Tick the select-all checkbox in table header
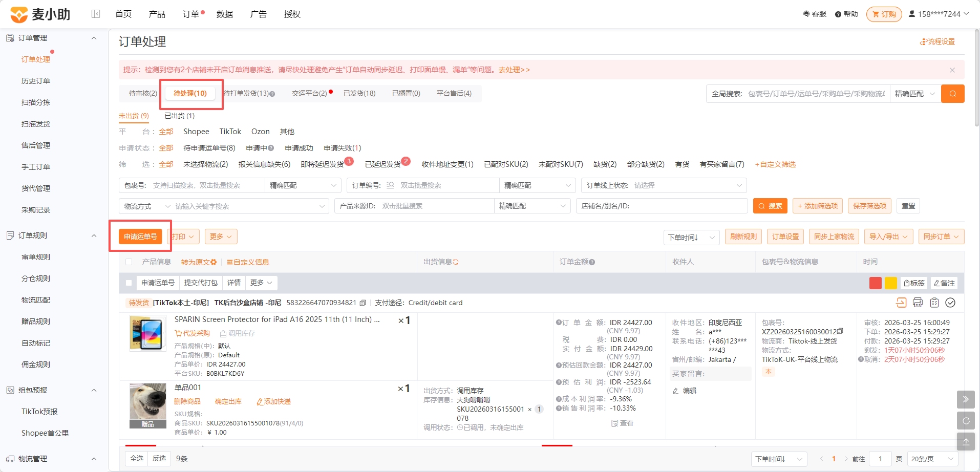Image resolution: width=980 pixels, height=472 pixels. click(129, 262)
